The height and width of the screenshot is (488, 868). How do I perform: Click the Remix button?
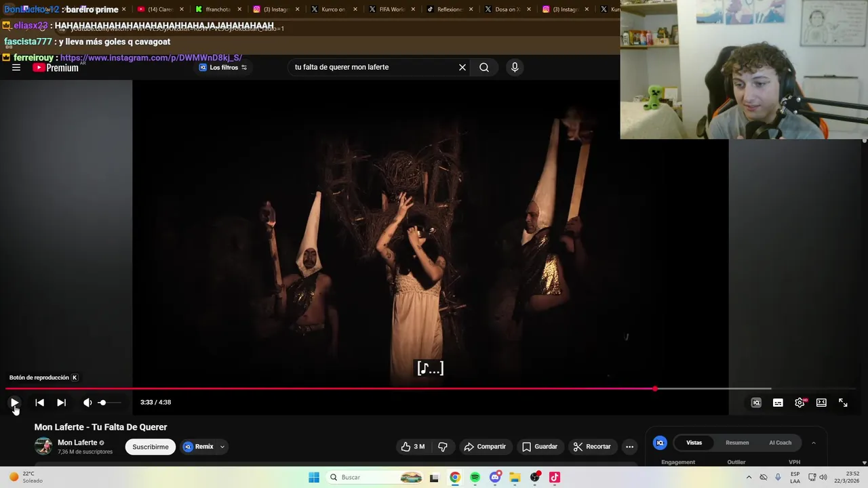(198, 447)
